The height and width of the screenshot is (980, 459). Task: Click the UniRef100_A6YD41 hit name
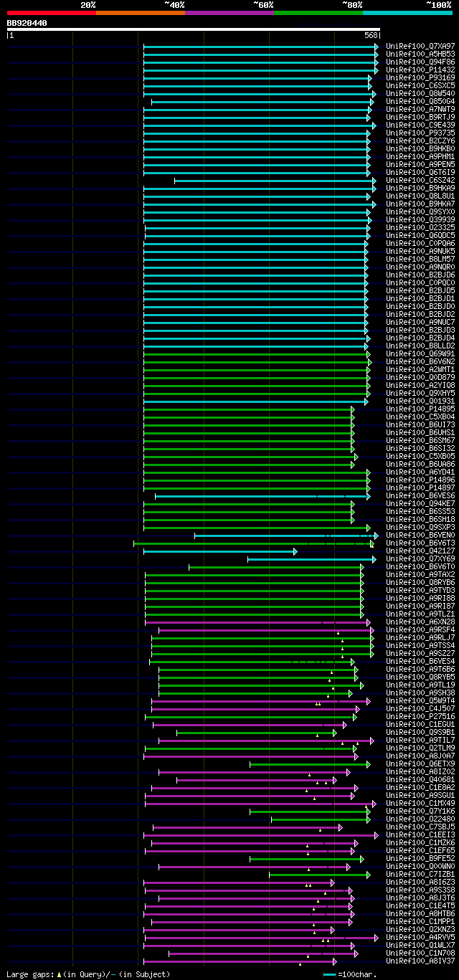pyautogui.click(x=420, y=472)
